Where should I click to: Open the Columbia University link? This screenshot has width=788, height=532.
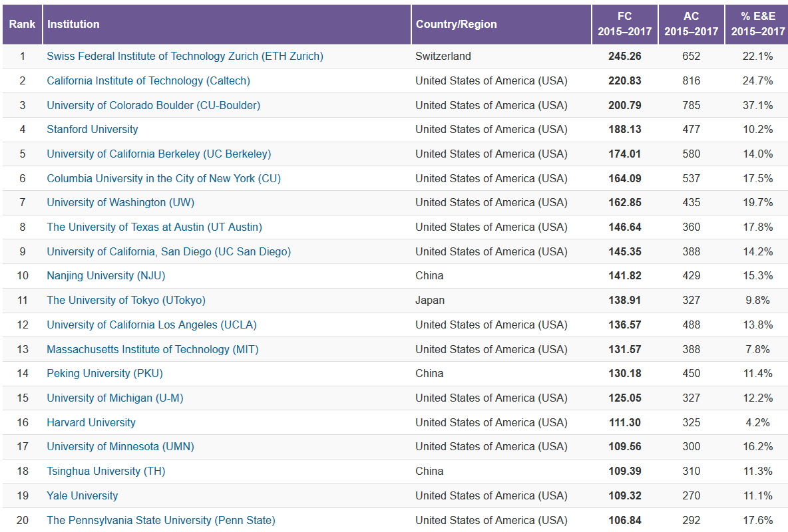[x=164, y=179]
